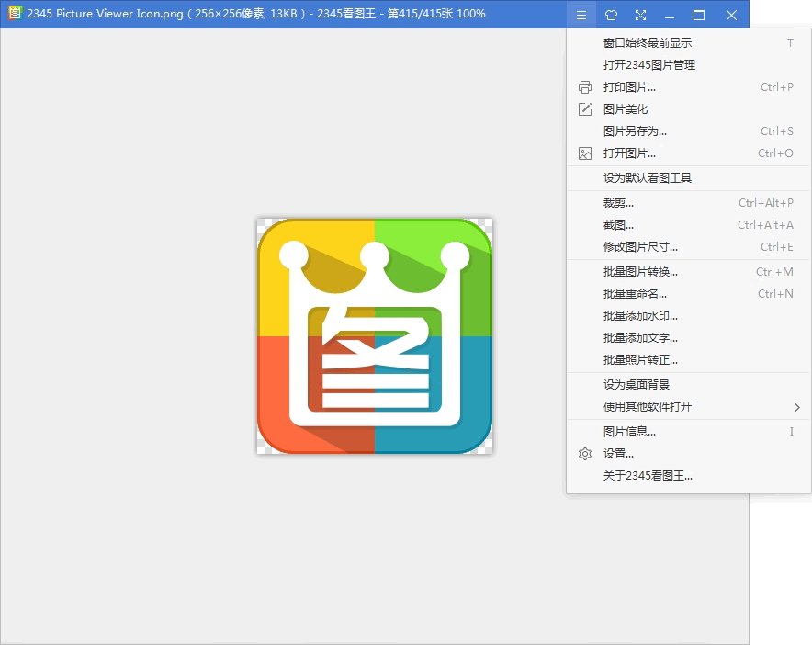Click the edit pencil icon beside 图片美化
The image size is (812, 645).
click(x=585, y=109)
